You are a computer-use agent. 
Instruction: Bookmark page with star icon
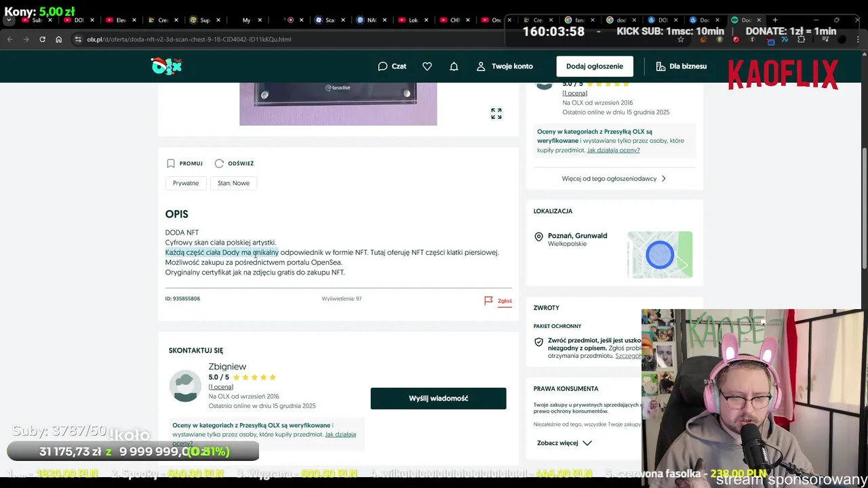(681, 39)
